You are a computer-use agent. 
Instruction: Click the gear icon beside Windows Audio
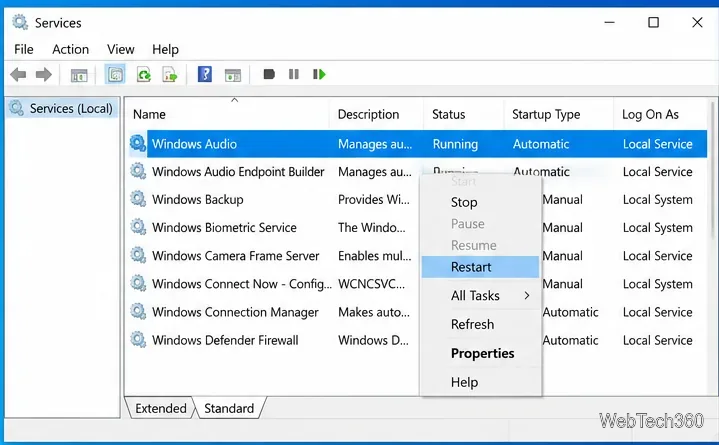[138, 143]
